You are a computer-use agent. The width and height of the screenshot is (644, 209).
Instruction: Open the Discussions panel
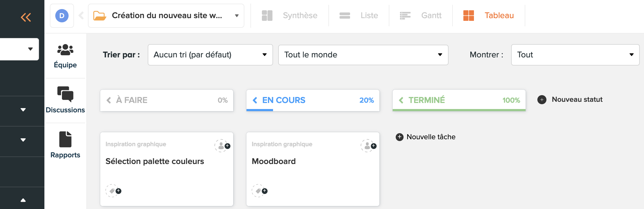(x=65, y=100)
